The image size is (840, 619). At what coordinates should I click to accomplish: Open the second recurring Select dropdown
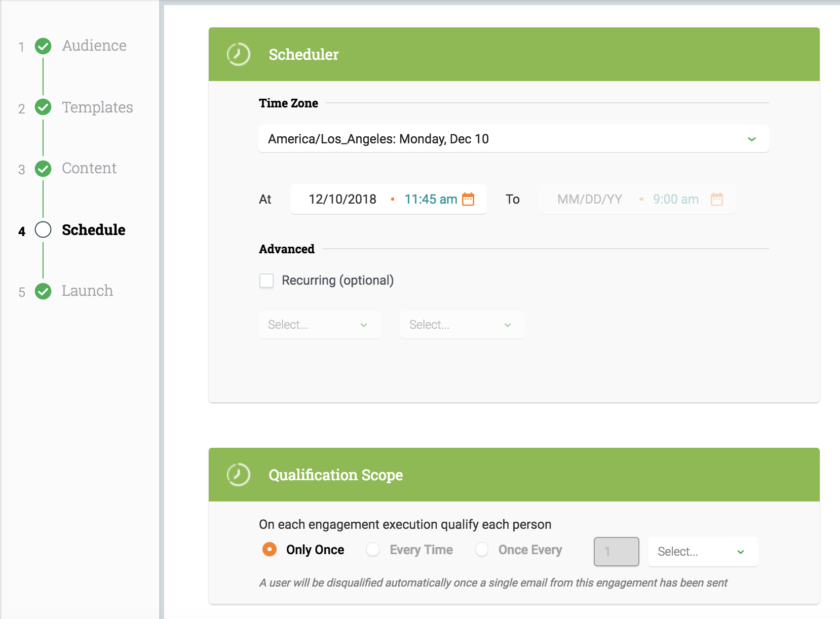[x=462, y=325]
